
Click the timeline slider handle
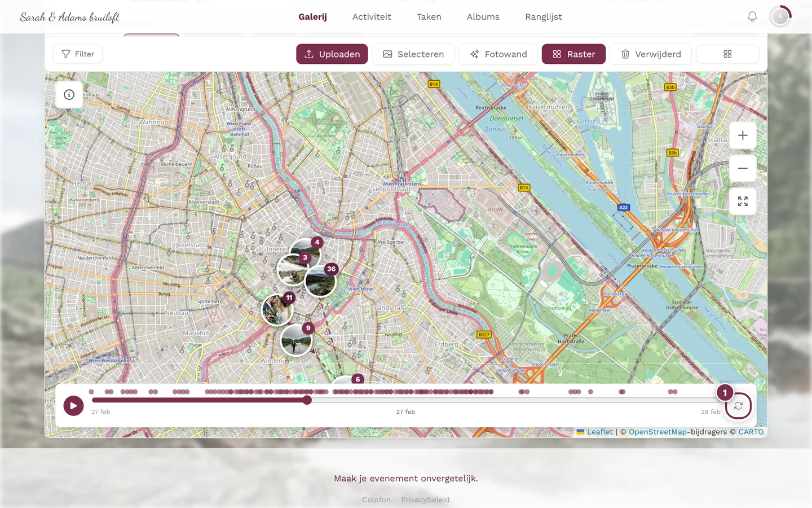(307, 400)
